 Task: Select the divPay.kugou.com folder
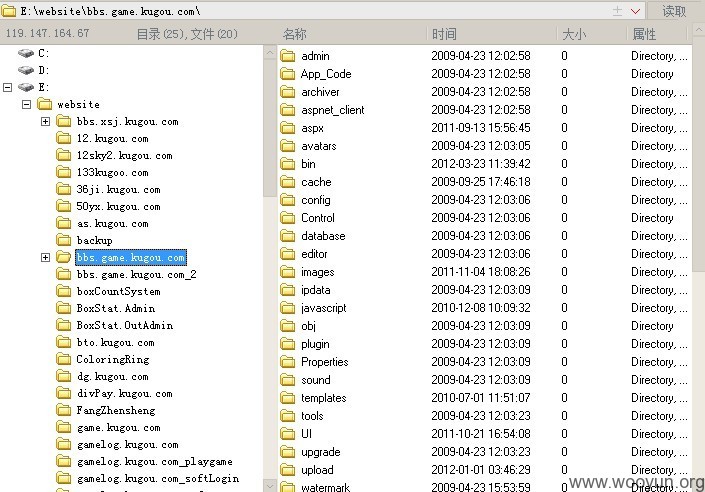point(125,394)
